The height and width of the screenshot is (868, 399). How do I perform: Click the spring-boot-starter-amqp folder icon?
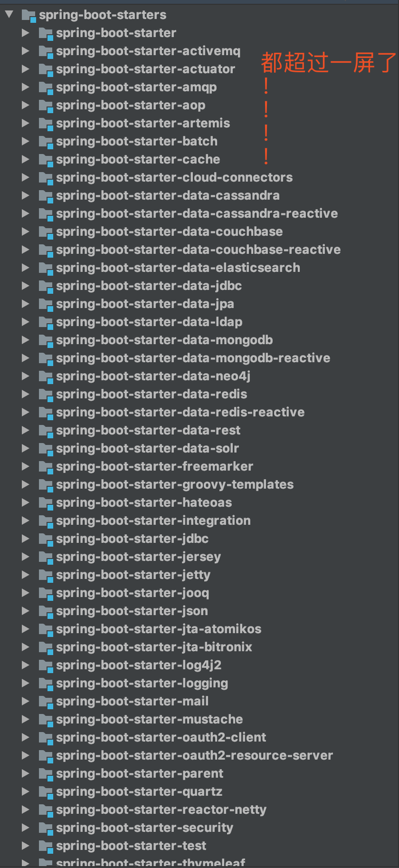[46, 88]
